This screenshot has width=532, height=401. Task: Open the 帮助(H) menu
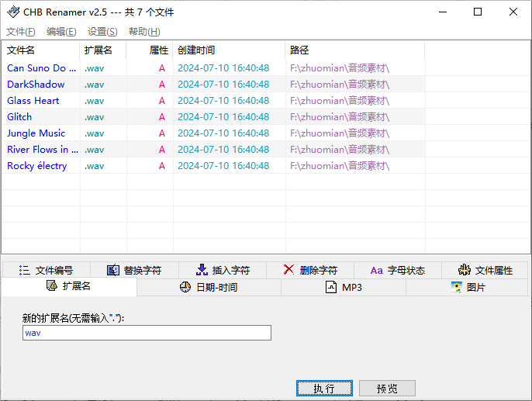pyautogui.click(x=144, y=32)
